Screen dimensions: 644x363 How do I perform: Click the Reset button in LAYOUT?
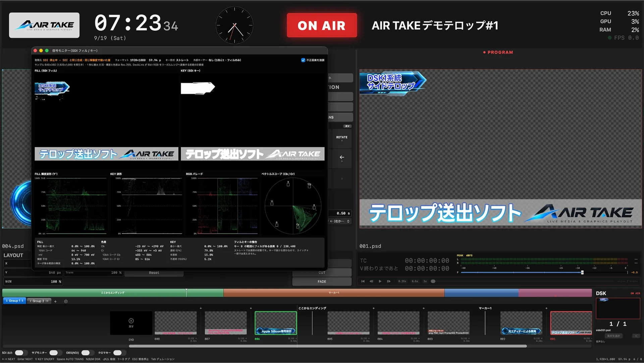pyautogui.click(x=154, y=273)
